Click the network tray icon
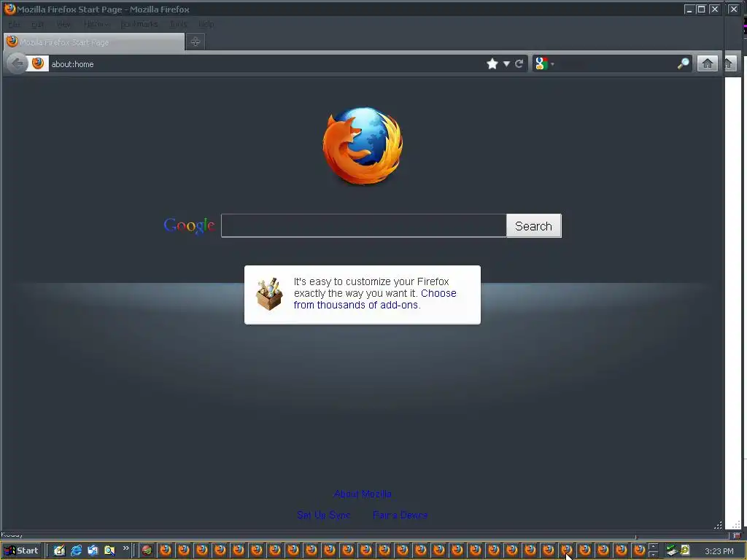Viewport: 747px width, 560px height. tap(672, 551)
